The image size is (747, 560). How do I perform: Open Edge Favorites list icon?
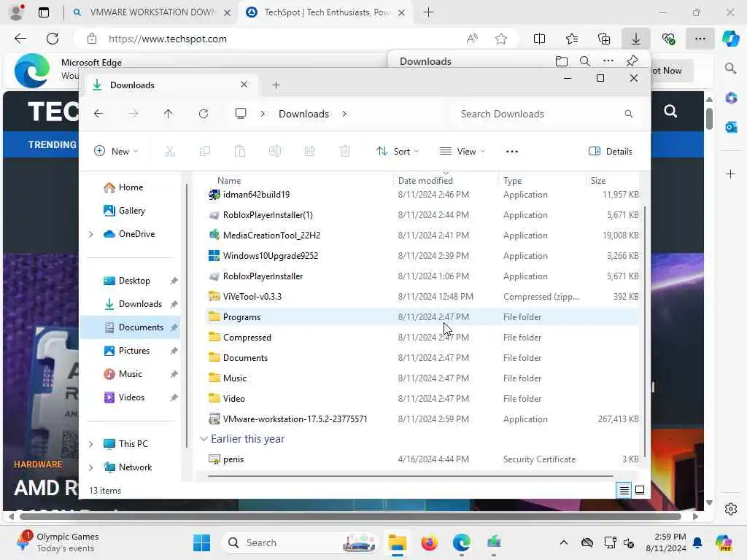click(572, 39)
